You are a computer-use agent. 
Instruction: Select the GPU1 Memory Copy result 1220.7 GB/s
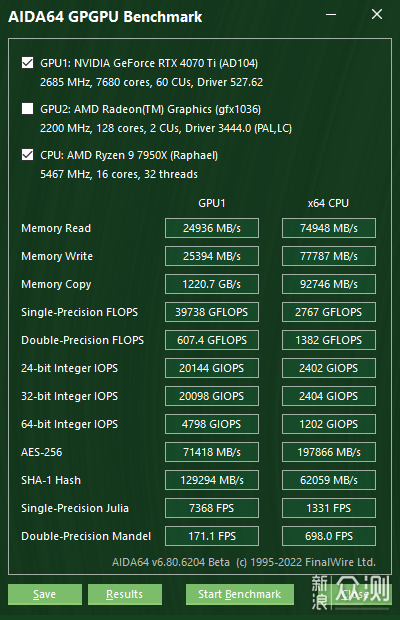click(x=212, y=284)
